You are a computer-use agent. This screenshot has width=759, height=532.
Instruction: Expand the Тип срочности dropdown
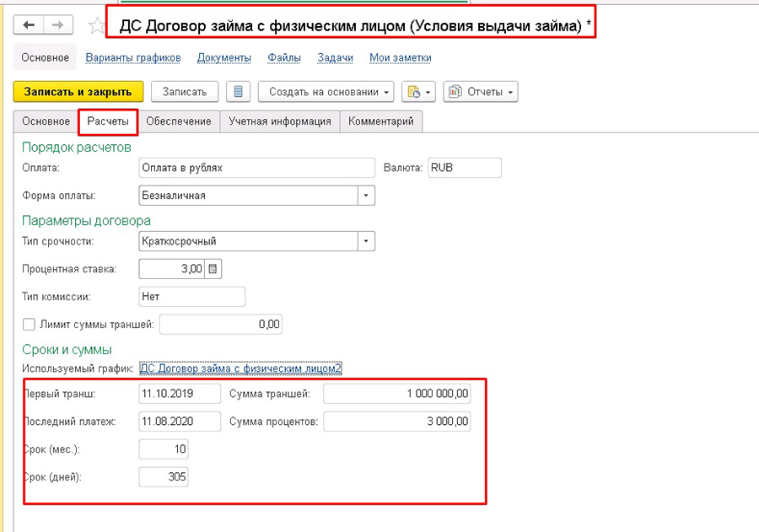[366, 241]
